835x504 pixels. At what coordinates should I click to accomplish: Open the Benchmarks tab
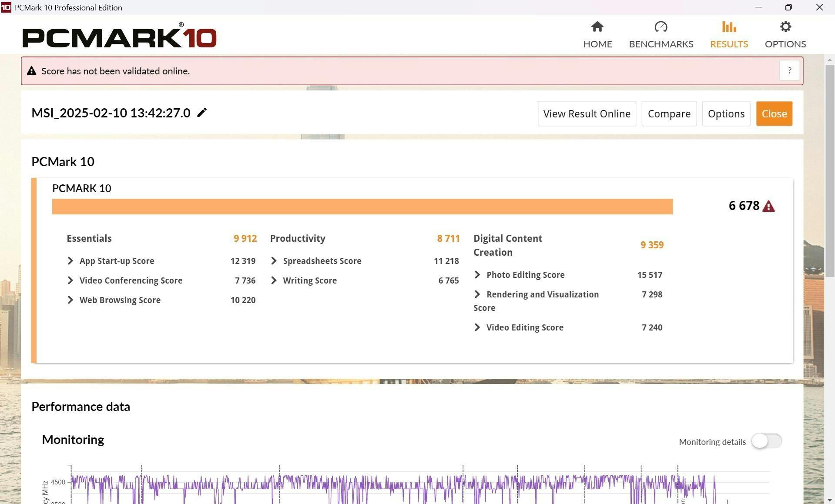tap(661, 35)
